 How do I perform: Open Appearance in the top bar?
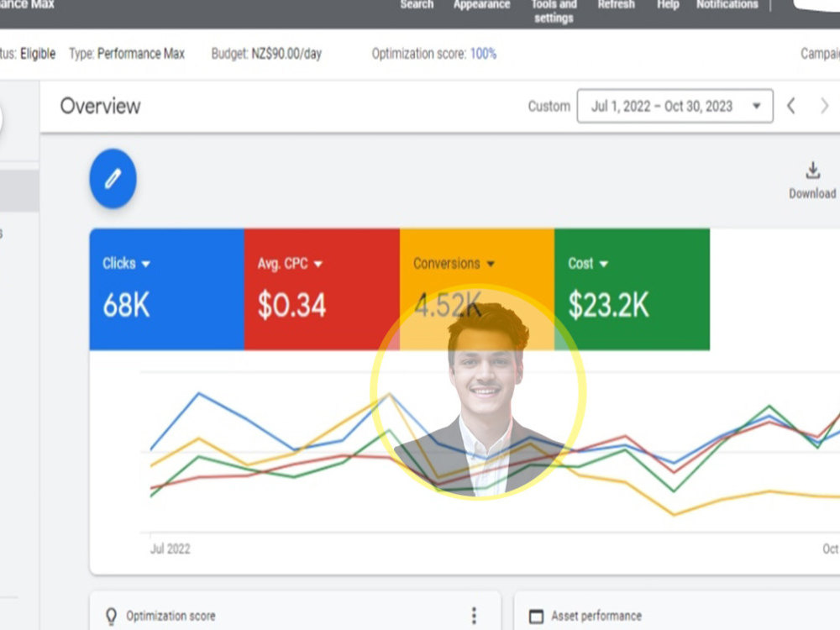tap(481, 5)
